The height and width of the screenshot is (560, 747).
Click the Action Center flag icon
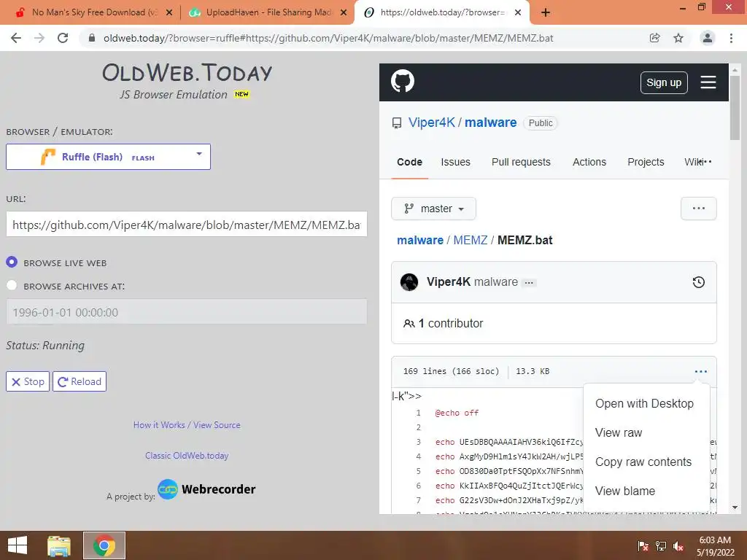click(x=643, y=546)
